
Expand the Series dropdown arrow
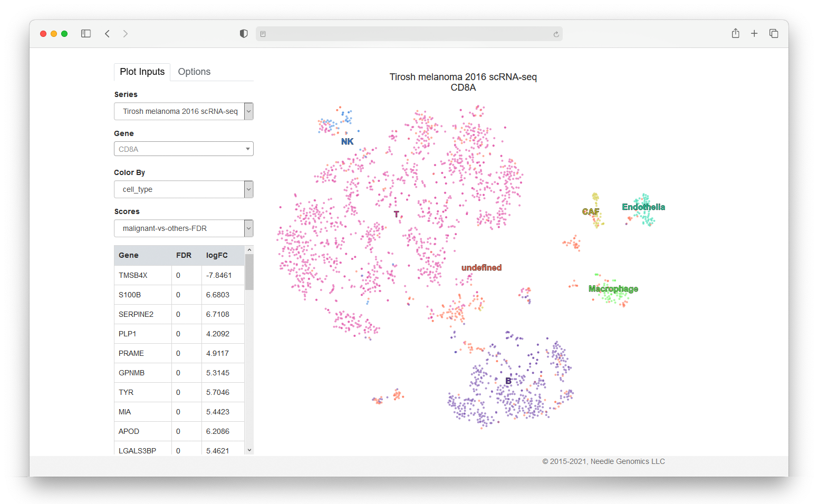(249, 111)
